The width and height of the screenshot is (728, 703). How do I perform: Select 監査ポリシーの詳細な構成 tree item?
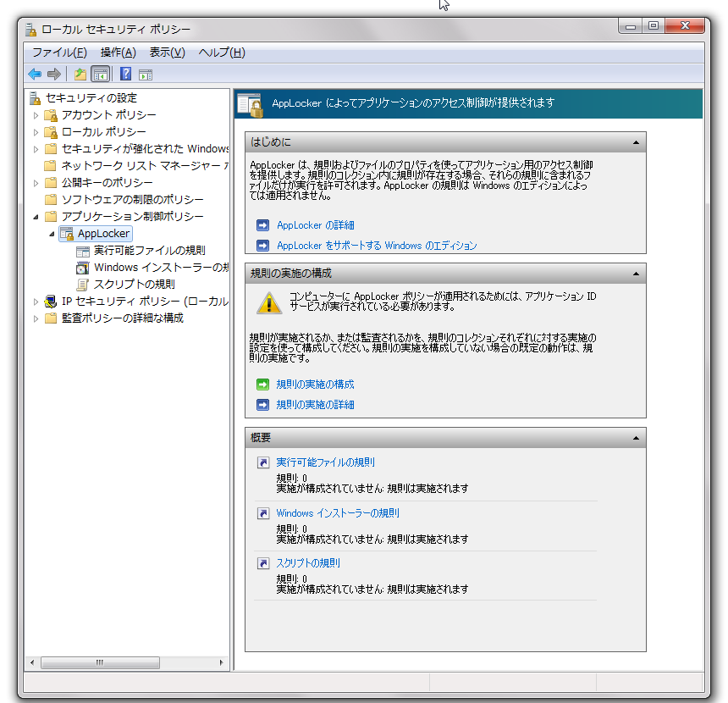[x=123, y=318]
